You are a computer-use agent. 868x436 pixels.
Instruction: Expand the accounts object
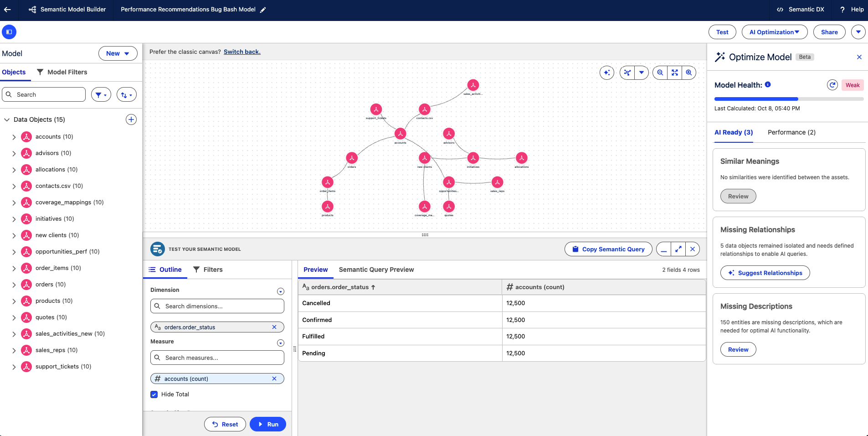[x=14, y=137]
